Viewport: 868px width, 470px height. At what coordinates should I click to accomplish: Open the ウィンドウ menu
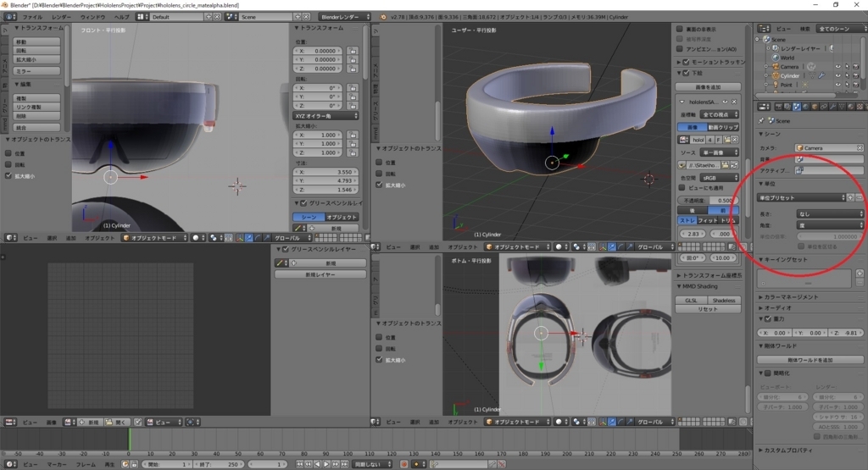93,17
